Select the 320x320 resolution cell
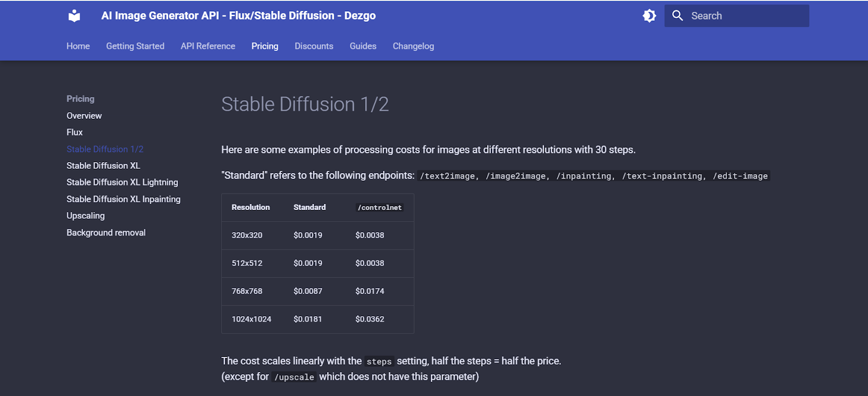The width and height of the screenshot is (868, 396). [247, 235]
